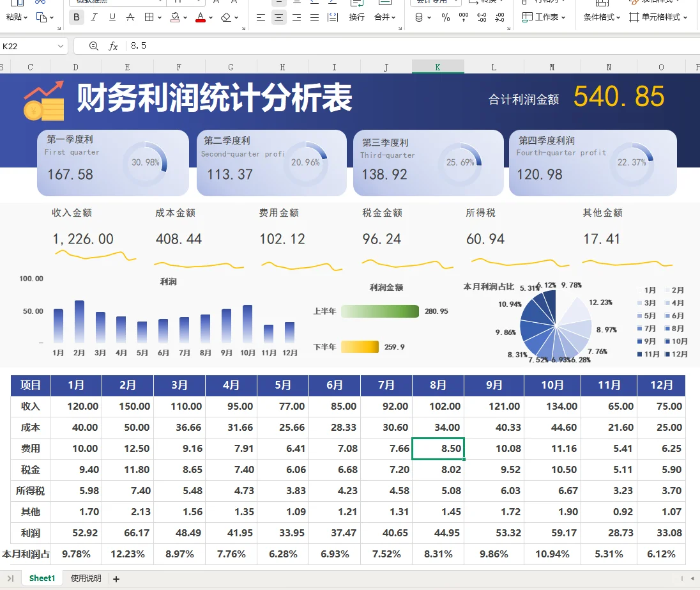Justify text alignment
Image resolution: width=700 pixels, height=590 pixels.
point(314,17)
